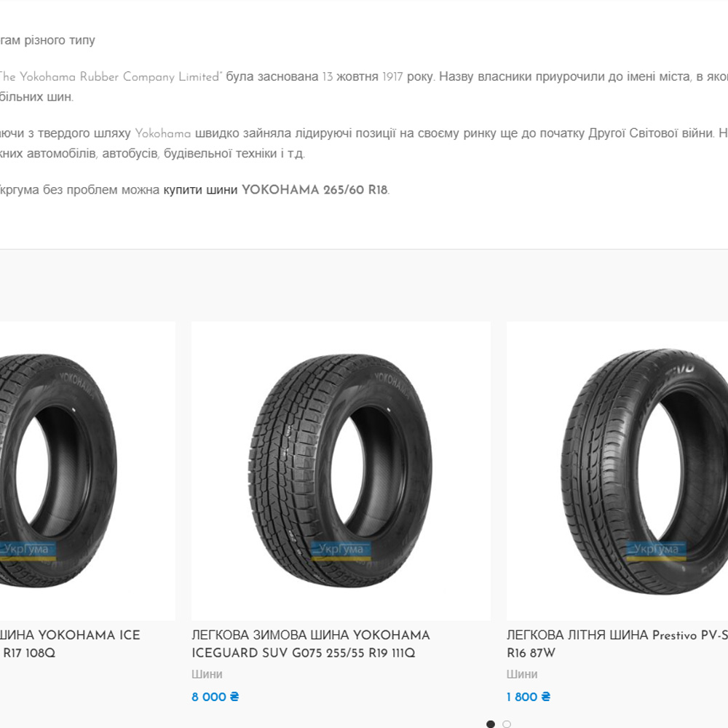Click the УкрГума watermark on the Prestivo tire
This screenshot has width=728, height=728.
coord(657,550)
